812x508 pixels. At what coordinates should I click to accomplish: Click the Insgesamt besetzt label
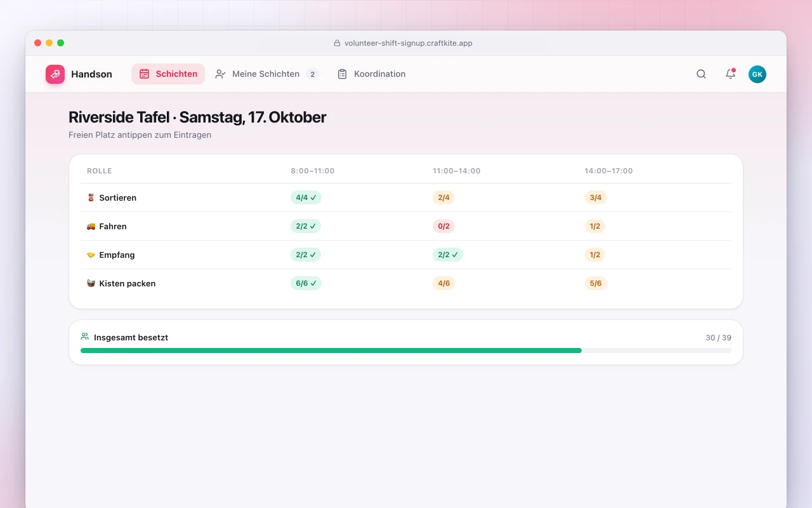click(131, 338)
